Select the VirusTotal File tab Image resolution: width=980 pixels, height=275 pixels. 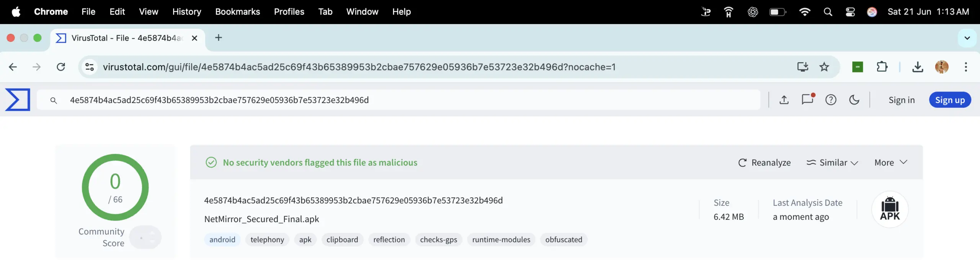127,38
